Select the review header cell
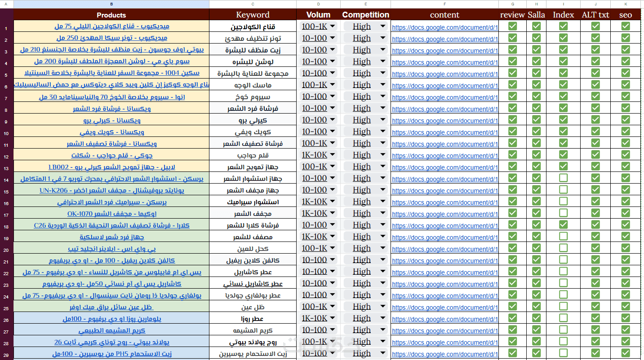The height and width of the screenshot is (360, 644). point(512,15)
